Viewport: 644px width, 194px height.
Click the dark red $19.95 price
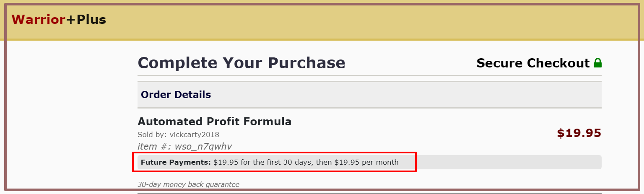coord(579,133)
